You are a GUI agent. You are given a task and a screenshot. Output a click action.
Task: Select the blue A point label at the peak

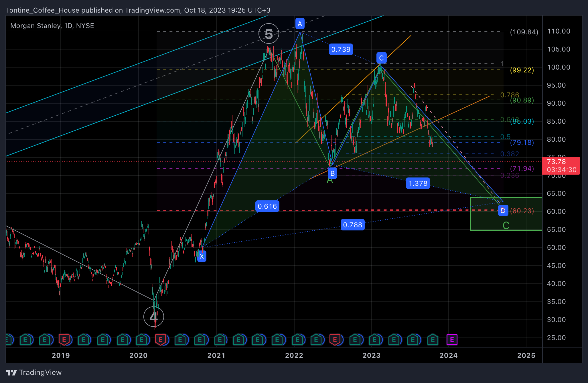[300, 23]
